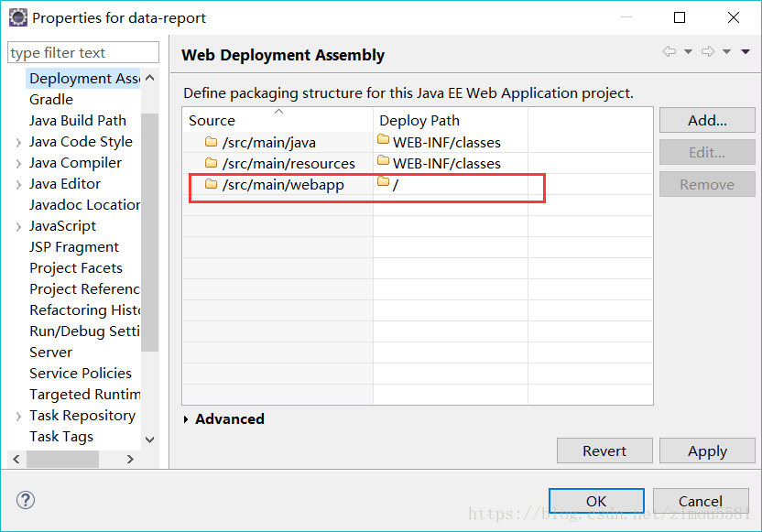Expand the Advanced section
The width and height of the screenshot is (762, 532).
click(x=187, y=419)
